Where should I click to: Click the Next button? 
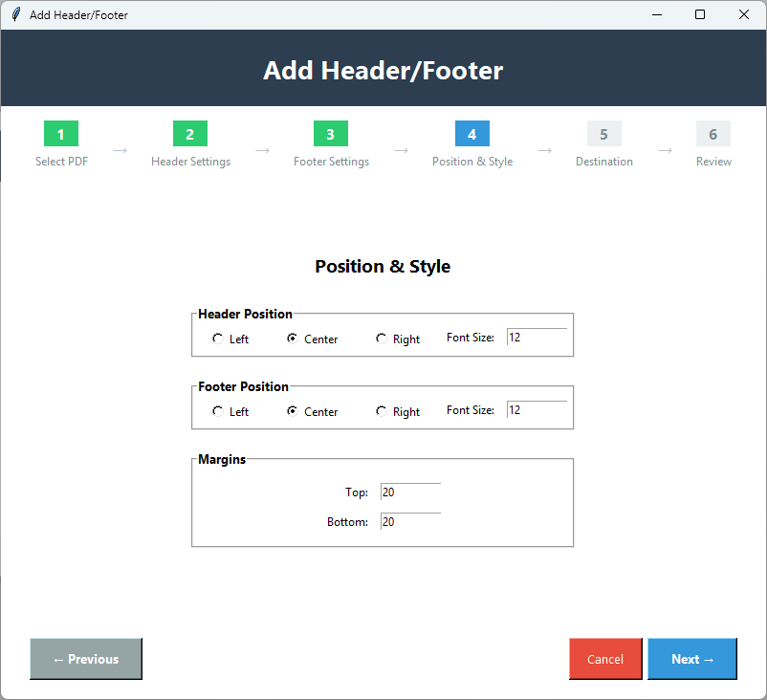tap(691, 659)
